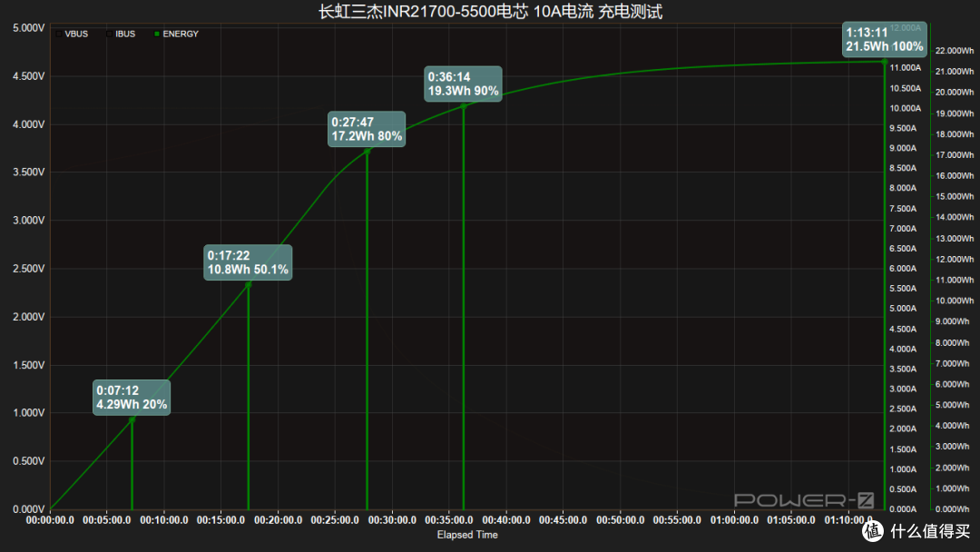Image resolution: width=980 pixels, height=552 pixels.
Task: Click the 6.000A current axis label
Action: click(903, 268)
